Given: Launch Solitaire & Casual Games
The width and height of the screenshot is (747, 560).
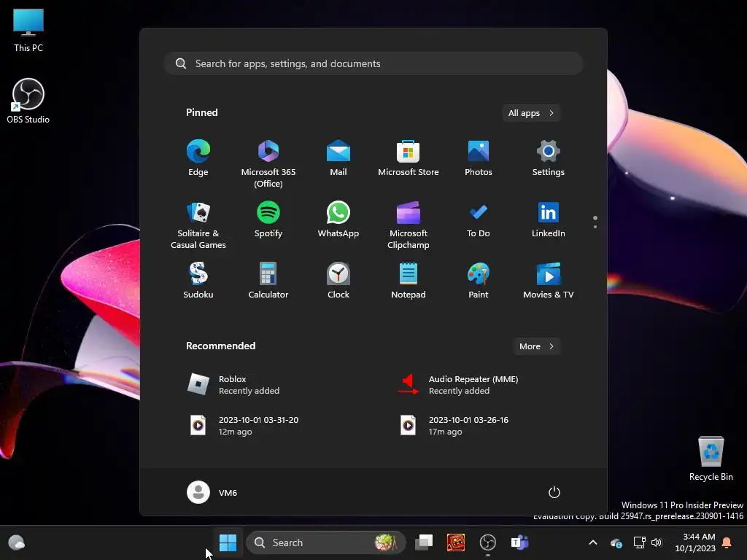Looking at the screenshot, I should pyautogui.click(x=198, y=225).
